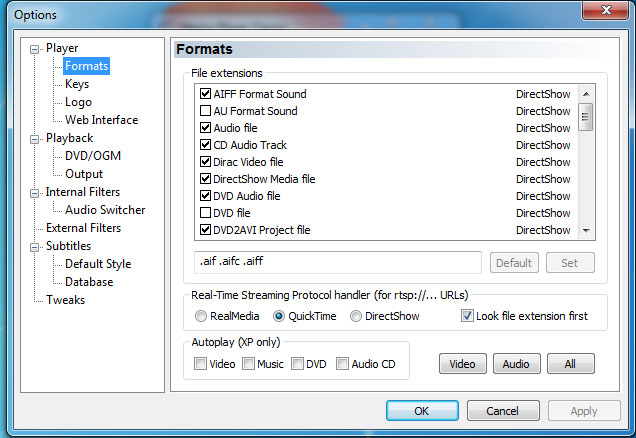
Task: Select the Subtitles category
Action: 68,246
